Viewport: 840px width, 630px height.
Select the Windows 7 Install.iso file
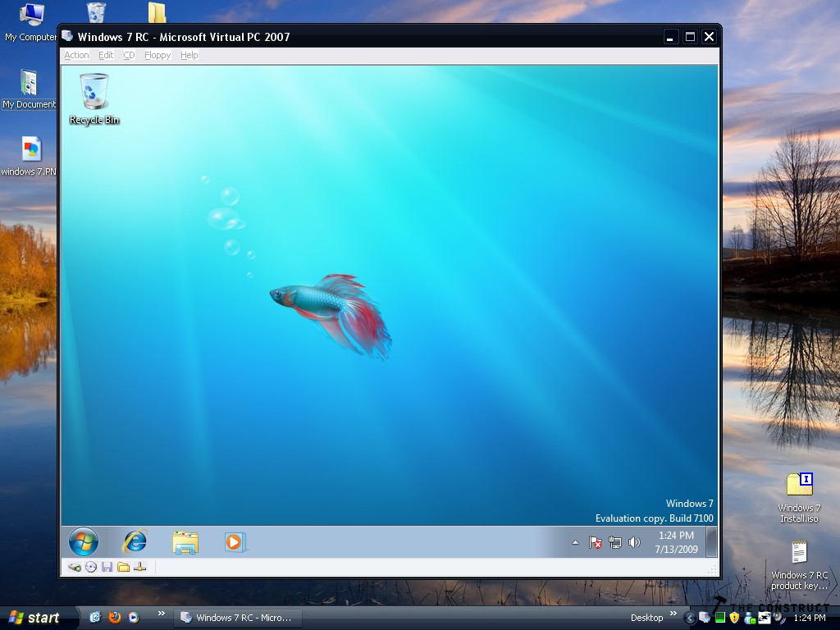tap(799, 497)
